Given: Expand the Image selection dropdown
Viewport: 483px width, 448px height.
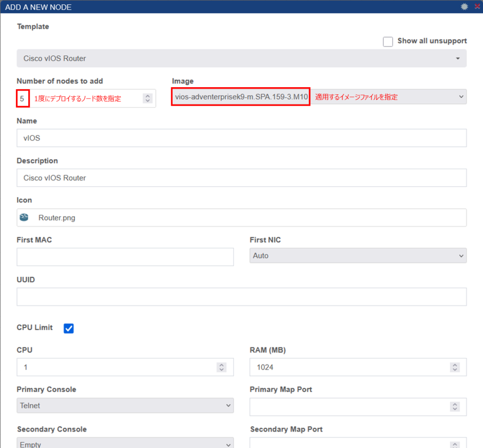Looking at the screenshot, I should (x=460, y=97).
